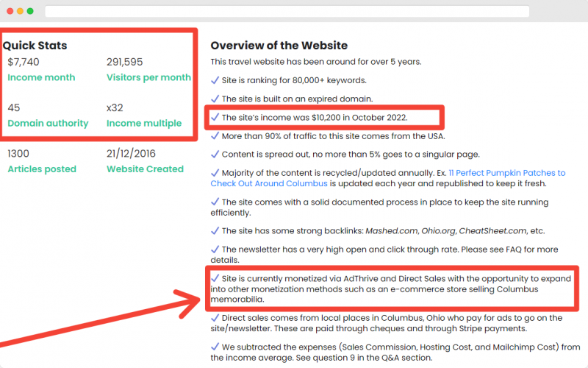This screenshot has width=588, height=368.
Task: Select the '1300' articles value
Action: click(18, 154)
